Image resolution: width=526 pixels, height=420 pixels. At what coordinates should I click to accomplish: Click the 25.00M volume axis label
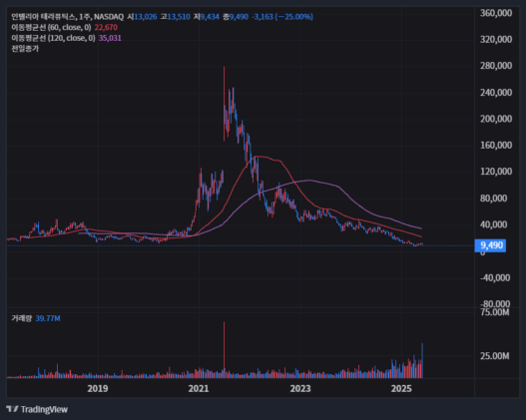[495, 356]
